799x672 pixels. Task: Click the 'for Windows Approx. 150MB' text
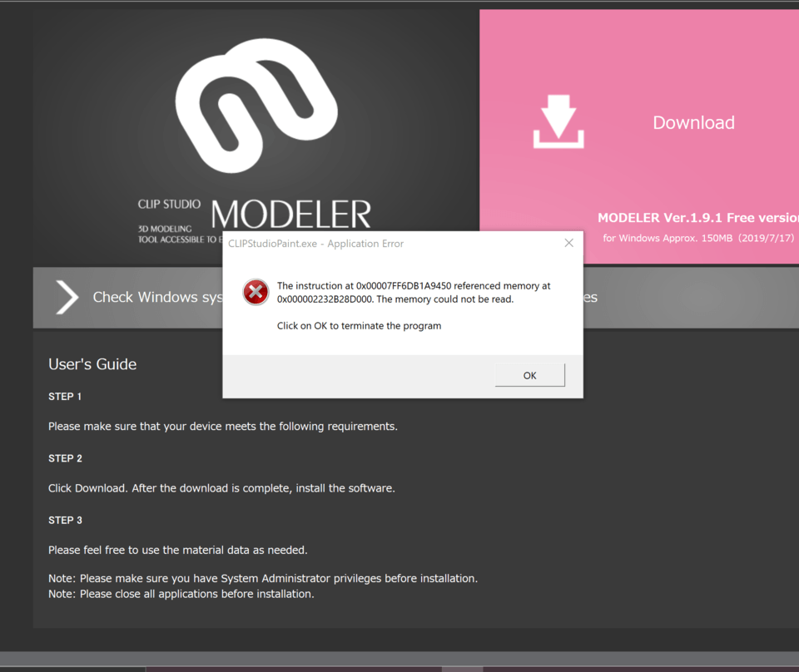click(698, 238)
